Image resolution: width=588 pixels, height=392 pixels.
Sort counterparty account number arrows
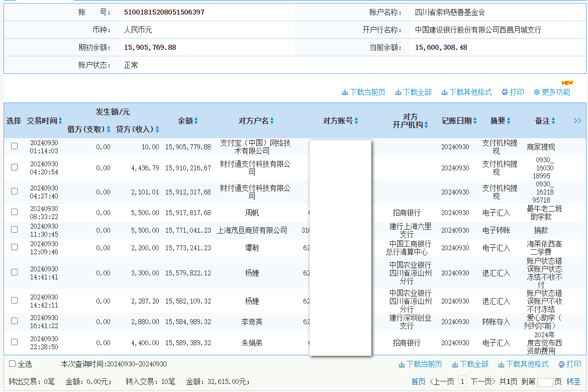tap(356, 121)
